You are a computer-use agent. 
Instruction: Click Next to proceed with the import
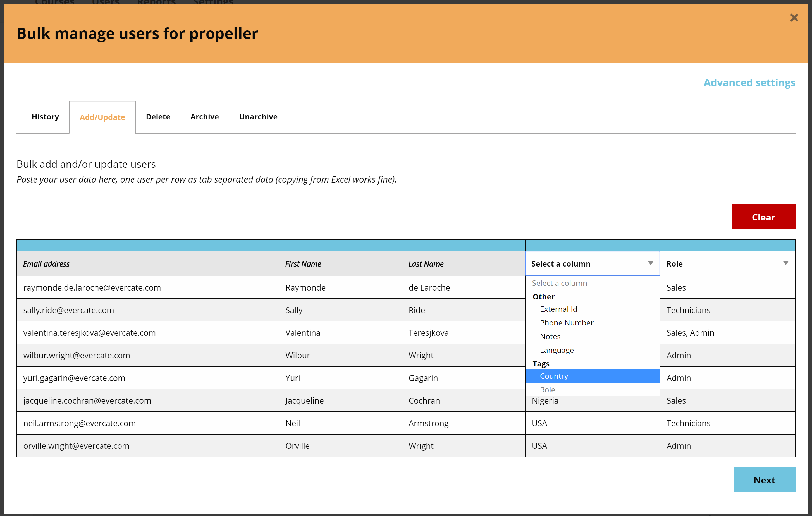[x=764, y=480]
